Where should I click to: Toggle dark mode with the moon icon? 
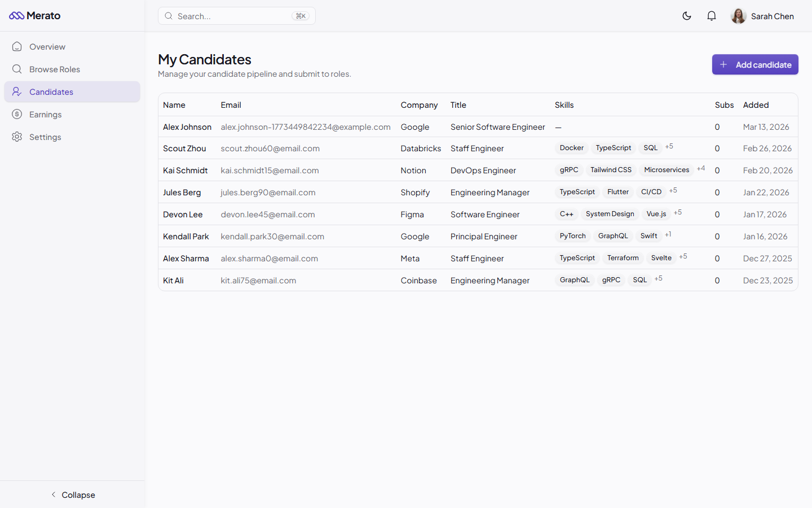point(687,16)
